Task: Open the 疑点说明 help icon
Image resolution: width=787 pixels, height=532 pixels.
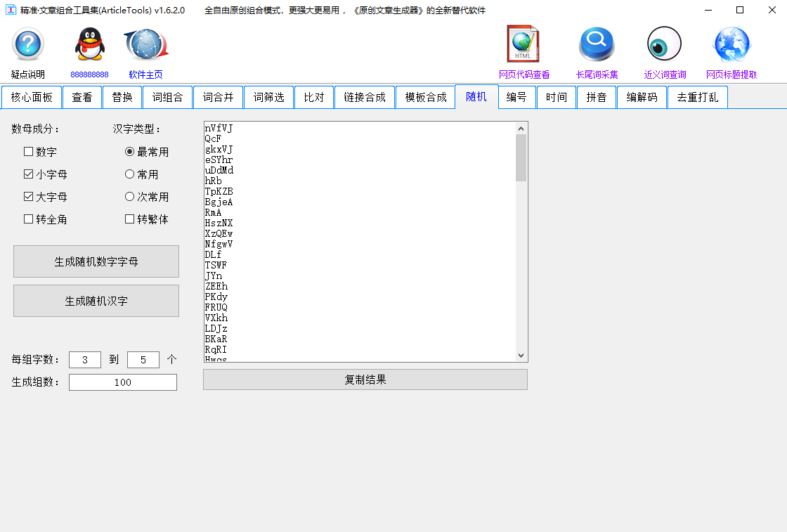Action: tap(27, 44)
